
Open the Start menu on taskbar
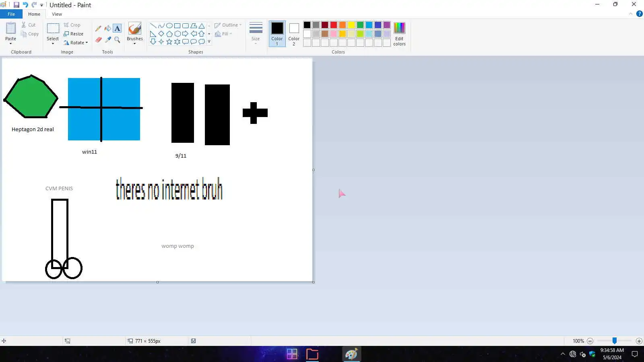pos(292,354)
